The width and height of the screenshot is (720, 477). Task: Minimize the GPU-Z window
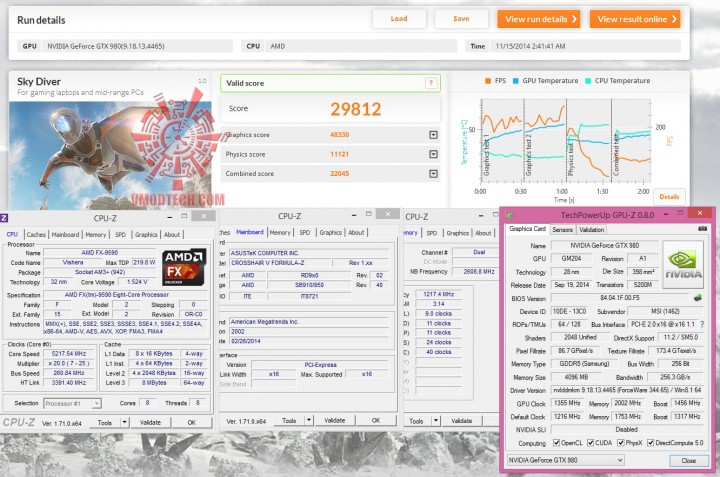665,214
